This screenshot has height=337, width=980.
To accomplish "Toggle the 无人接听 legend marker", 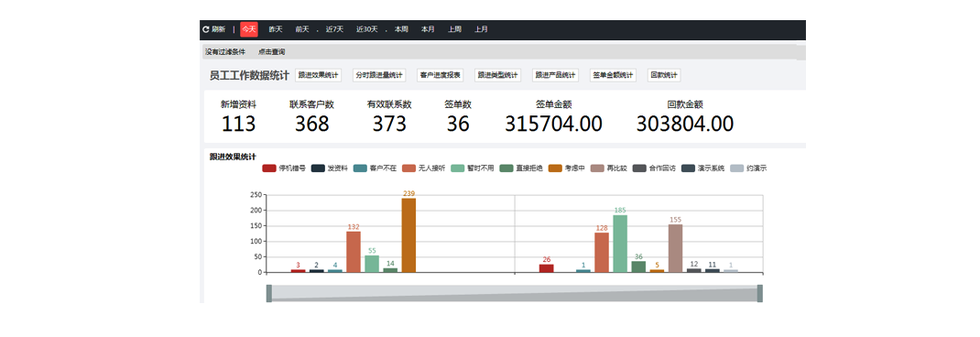I will [x=408, y=168].
